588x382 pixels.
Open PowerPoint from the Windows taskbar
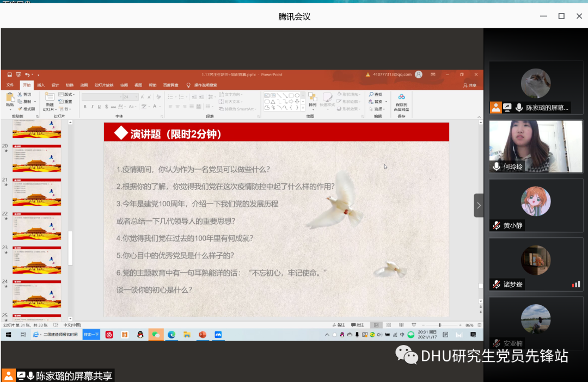point(202,335)
